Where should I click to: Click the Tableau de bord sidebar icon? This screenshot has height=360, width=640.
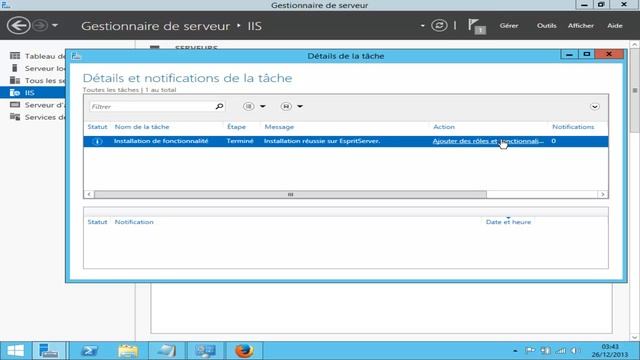(x=15, y=56)
